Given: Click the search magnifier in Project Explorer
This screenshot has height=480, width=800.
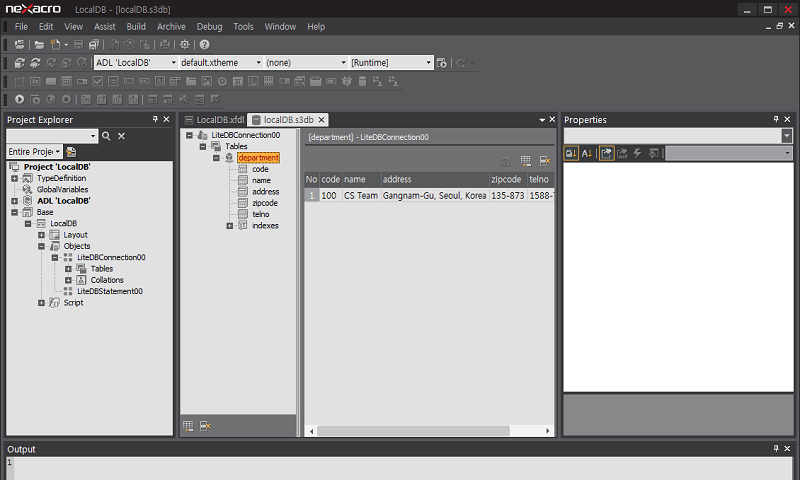Looking at the screenshot, I should point(106,136).
